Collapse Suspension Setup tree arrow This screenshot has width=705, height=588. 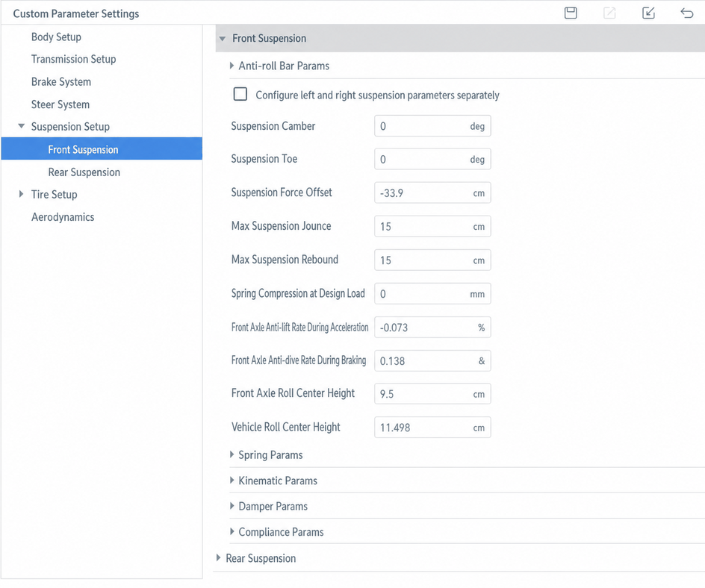(x=21, y=126)
